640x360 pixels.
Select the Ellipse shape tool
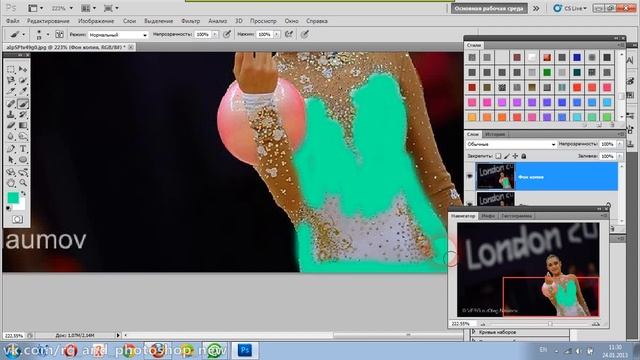pyautogui.click(x=23, y=160)
